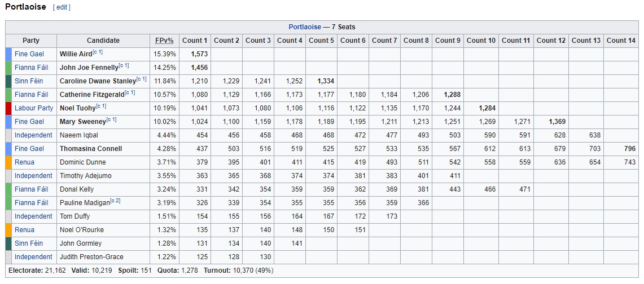Viewport: 644px width, 284px height.
Task: Click the edit link beside Portlaoise heading
Action: point(62,7)
